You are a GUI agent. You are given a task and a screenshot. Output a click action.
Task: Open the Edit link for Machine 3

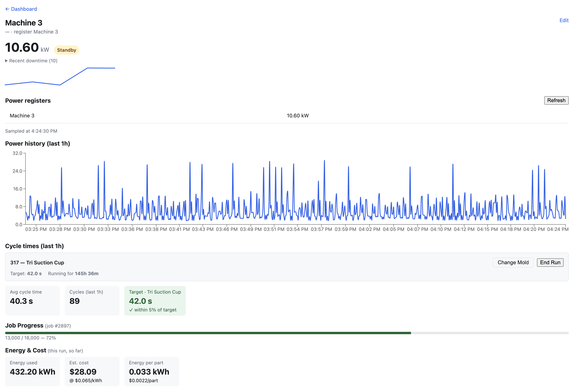[564, 20]
